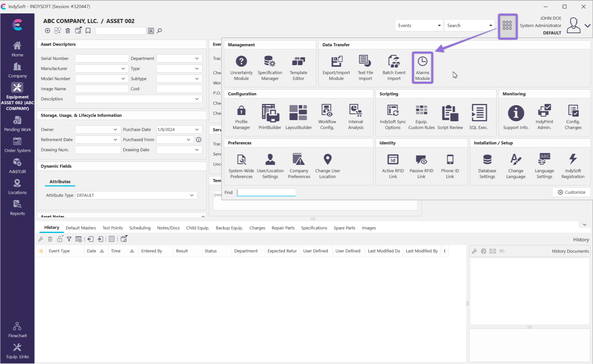Screen dimensions: 593x364
Task: Click the Batch Event Import icon
Action: 394,68
